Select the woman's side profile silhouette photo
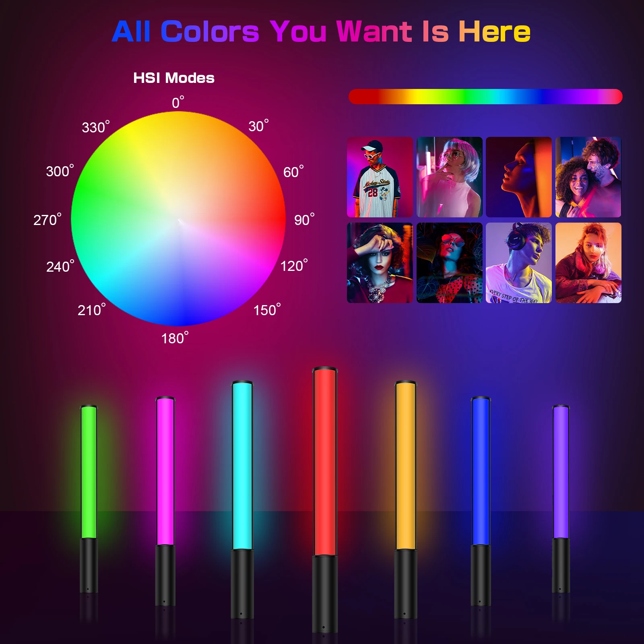Screen dimensions: 644x644 pos(519,177)
